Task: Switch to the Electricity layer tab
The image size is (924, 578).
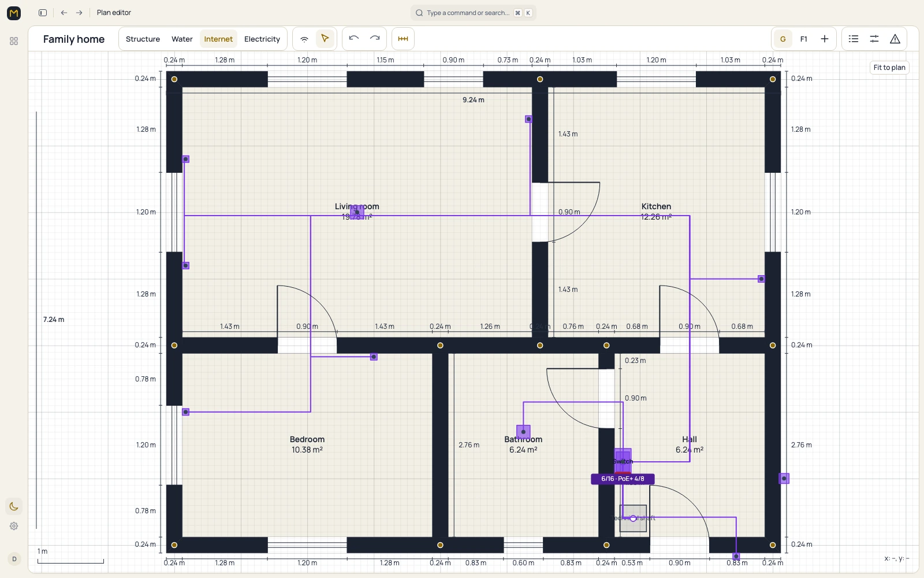Action: click(262, 39)
